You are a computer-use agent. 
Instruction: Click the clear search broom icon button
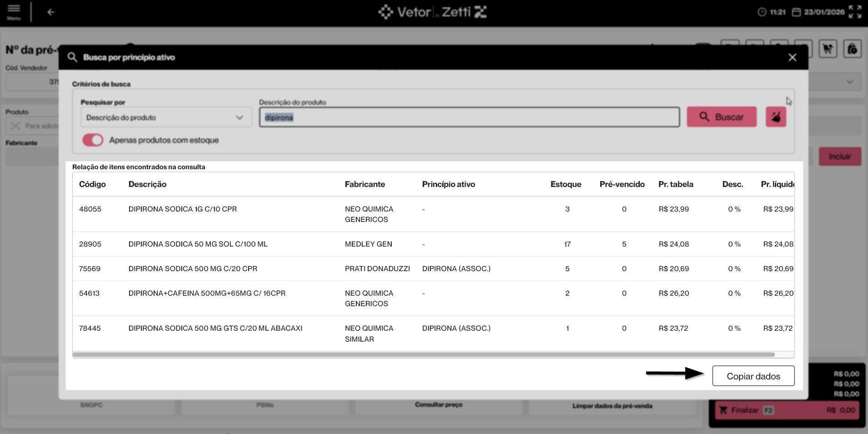pyautogui.click(x=776, y=117)
